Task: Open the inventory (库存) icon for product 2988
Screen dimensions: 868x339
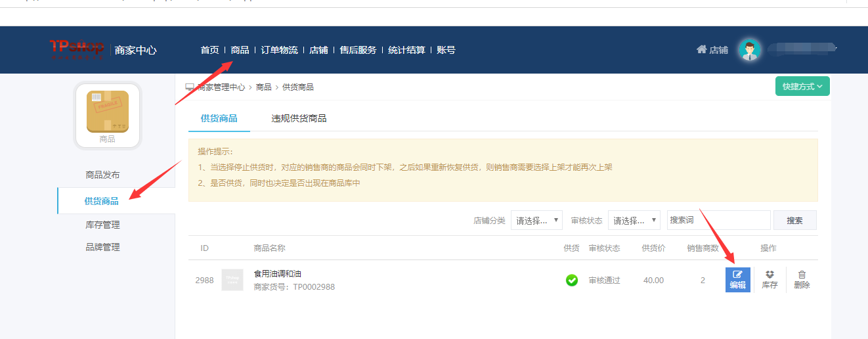Action: [770, 280]
